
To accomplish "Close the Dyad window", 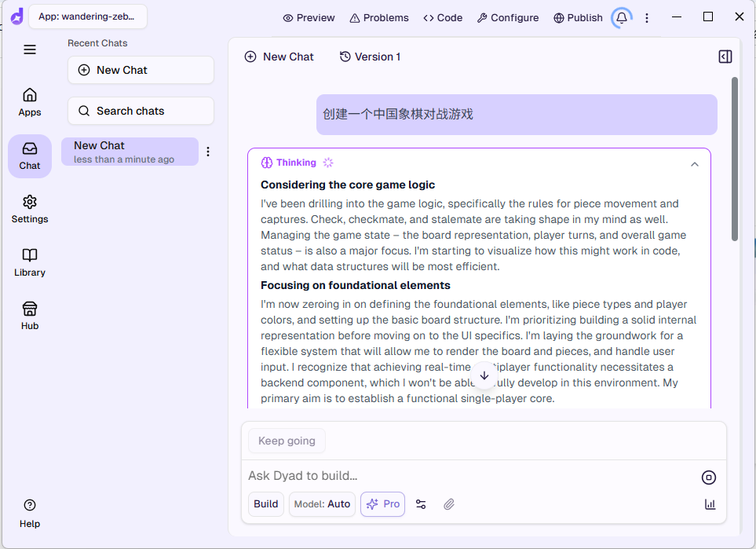I will pyautogui.click(x=740, y=16).
